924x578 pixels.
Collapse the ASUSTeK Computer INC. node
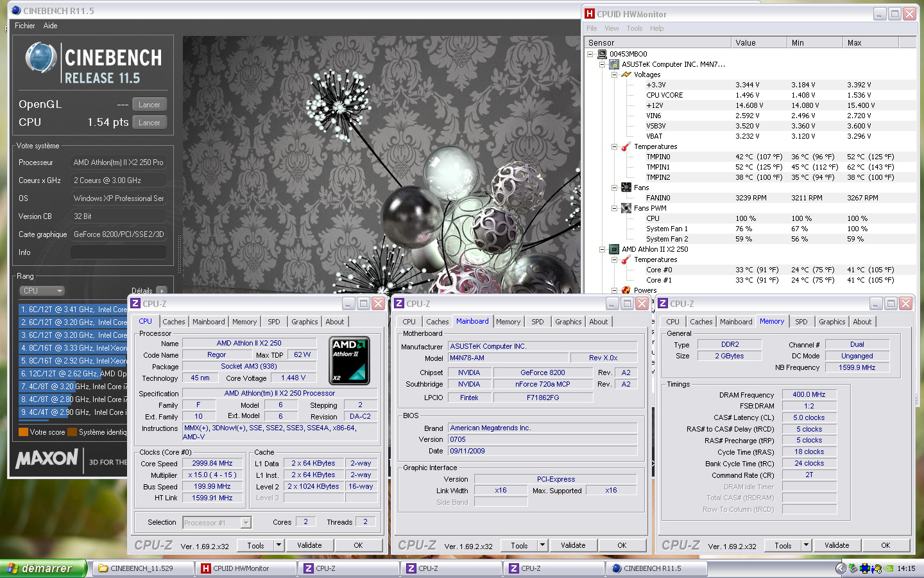[602, 64]
